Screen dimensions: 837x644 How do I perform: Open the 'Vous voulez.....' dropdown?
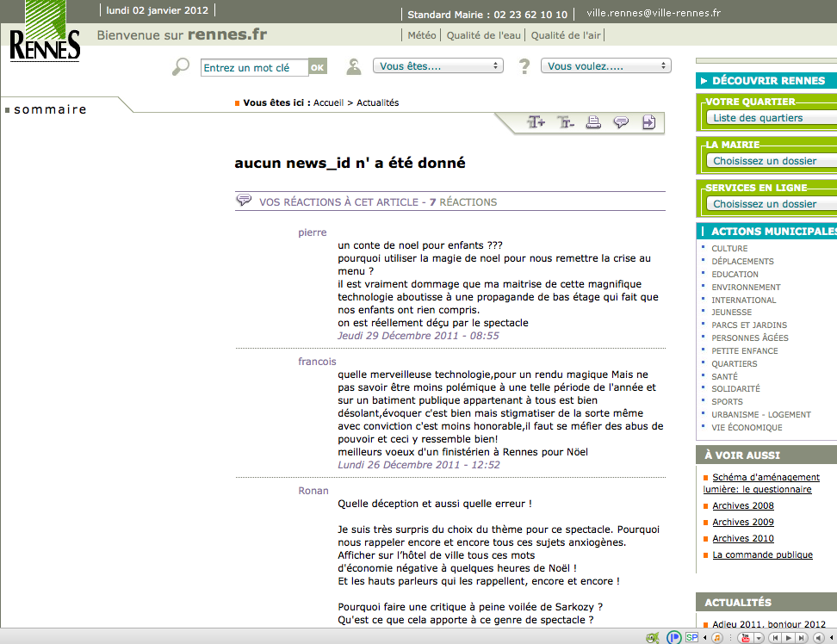tap(605, 66)
